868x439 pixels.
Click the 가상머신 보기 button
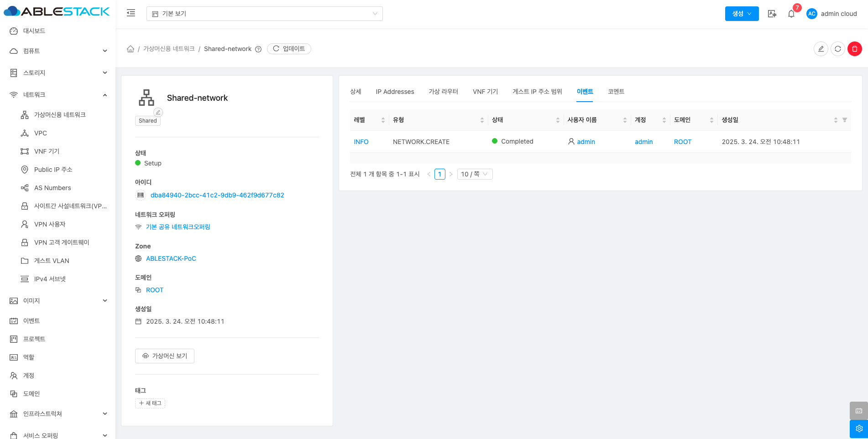tap(165, 356)
